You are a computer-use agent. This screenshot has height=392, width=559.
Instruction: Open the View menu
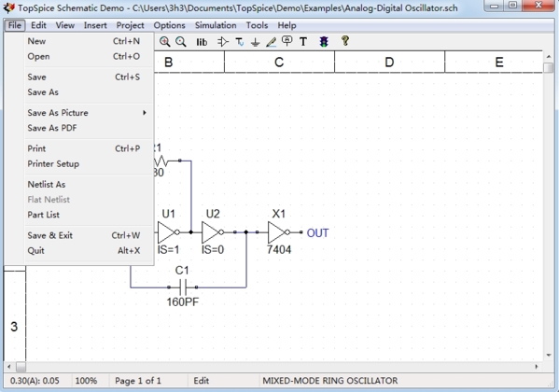click(65, 25)
